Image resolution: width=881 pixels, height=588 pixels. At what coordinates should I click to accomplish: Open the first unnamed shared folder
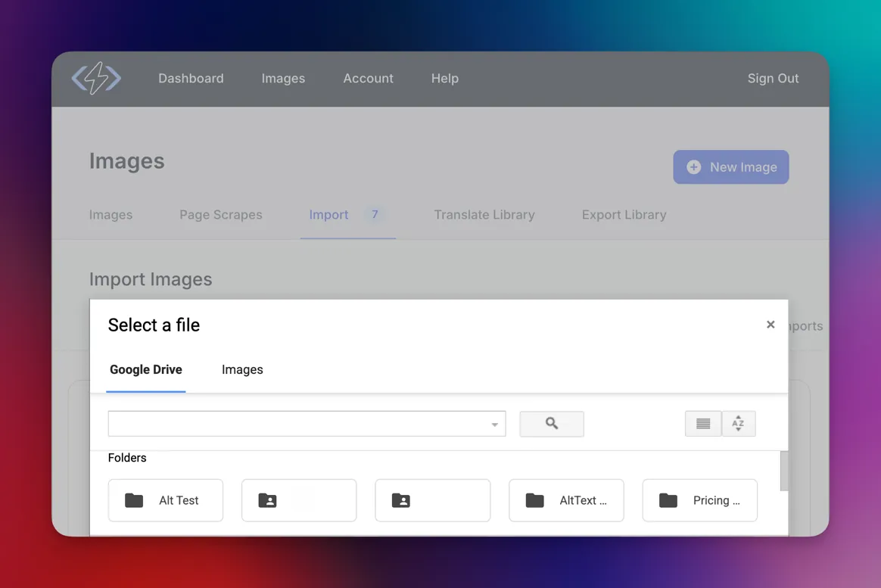299,500
